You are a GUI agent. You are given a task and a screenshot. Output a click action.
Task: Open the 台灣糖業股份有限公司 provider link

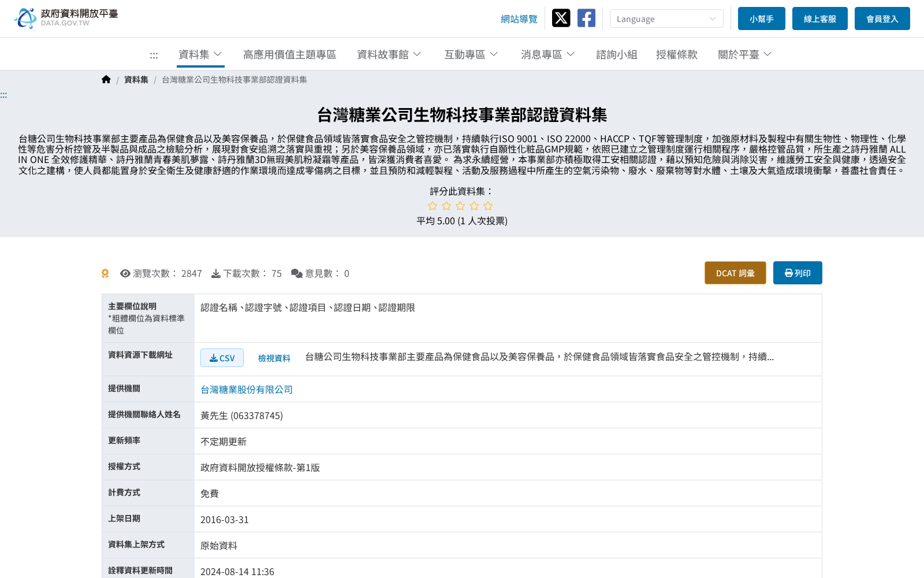coord(247,390)
